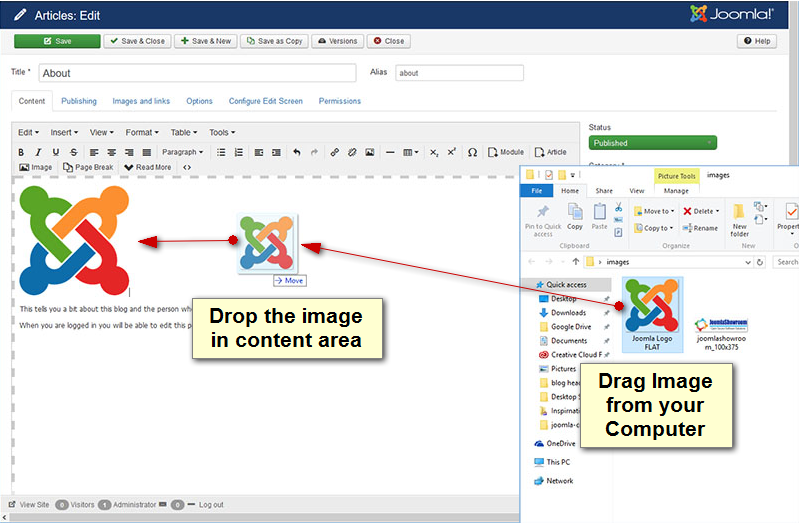Screen dimensions: 801x525
Task: Open File tab in Explorer window
Action: (536, 191)
